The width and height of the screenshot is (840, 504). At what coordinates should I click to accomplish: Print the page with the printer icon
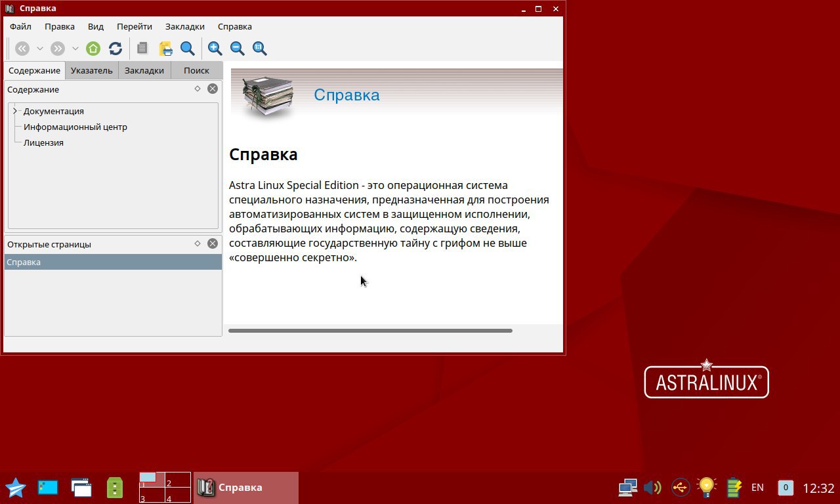coord(165,48)
